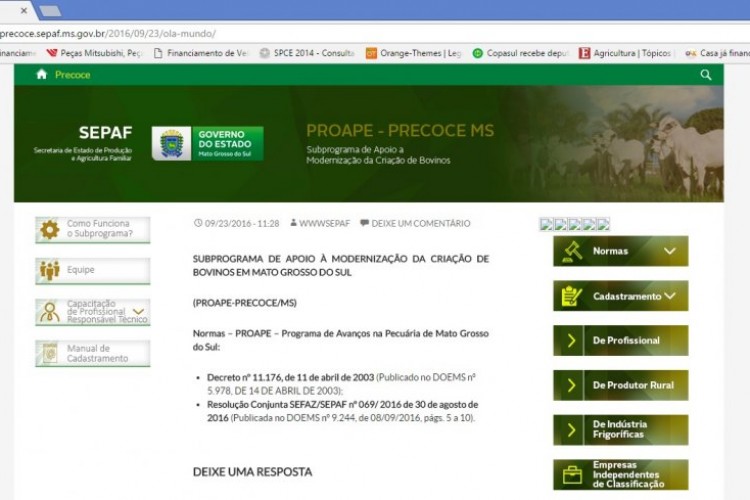Click the Resolução Conjunta SEFAZ/SEPAF nº 069/2016 text
Screen dimensions: 750x500
click(x=342, y=411)
